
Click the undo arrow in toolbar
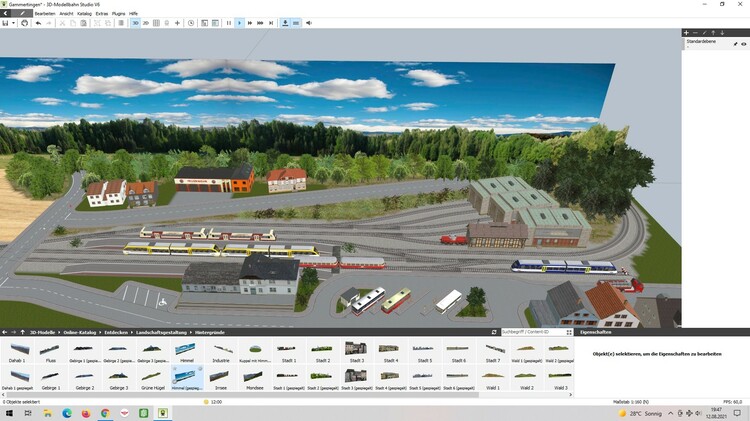click(x=37, y=22)
